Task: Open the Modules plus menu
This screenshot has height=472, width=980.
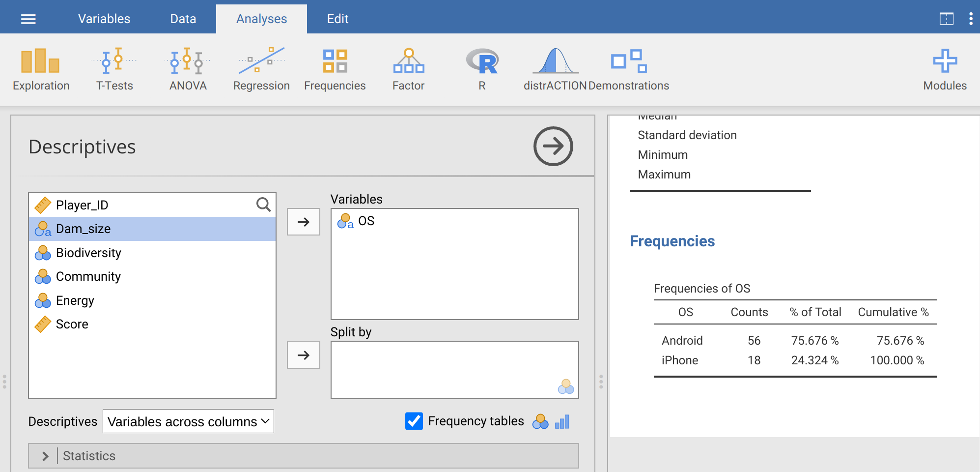Action: coord(945,70)
